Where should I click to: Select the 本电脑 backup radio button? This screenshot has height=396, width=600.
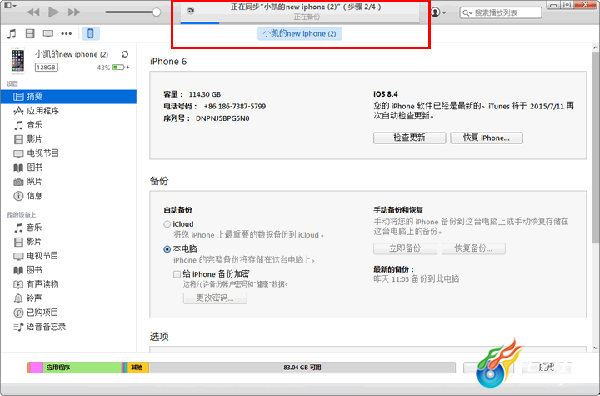pyautogui.click(x=167, y=249)
